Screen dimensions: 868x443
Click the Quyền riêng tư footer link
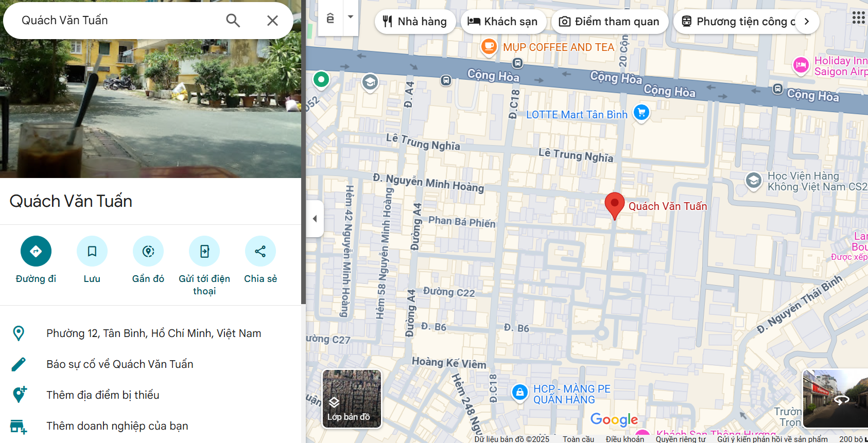click(681, 439)
